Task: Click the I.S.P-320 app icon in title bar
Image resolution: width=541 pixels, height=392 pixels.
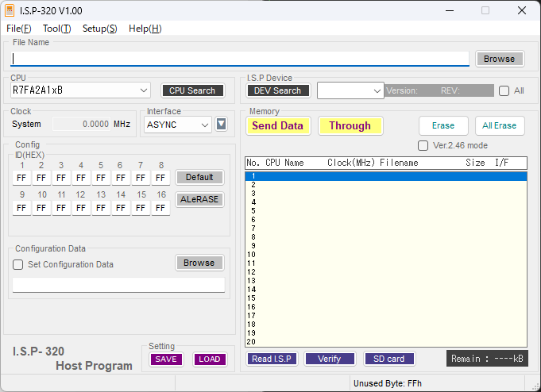Action: (10, 11)
